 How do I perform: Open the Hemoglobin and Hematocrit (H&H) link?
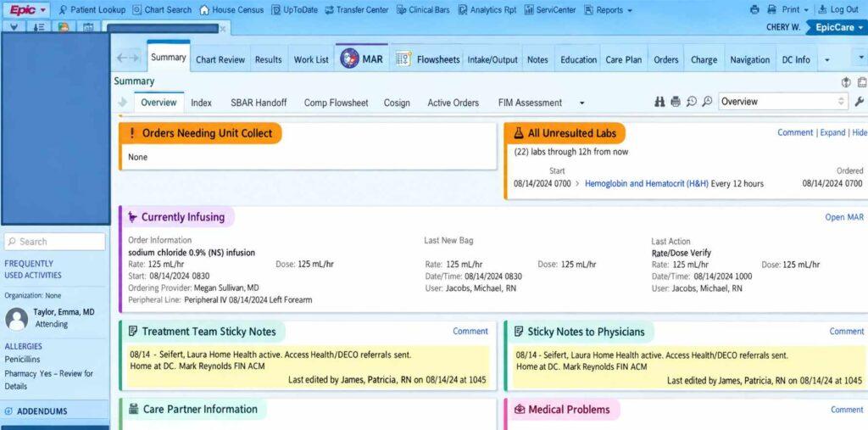pos(647,183)
